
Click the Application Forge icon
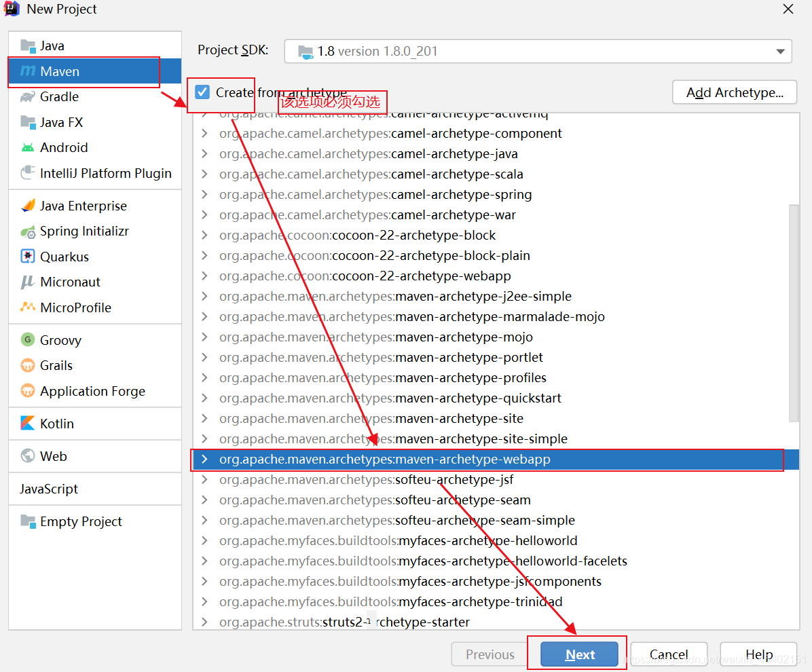[27, 391]
